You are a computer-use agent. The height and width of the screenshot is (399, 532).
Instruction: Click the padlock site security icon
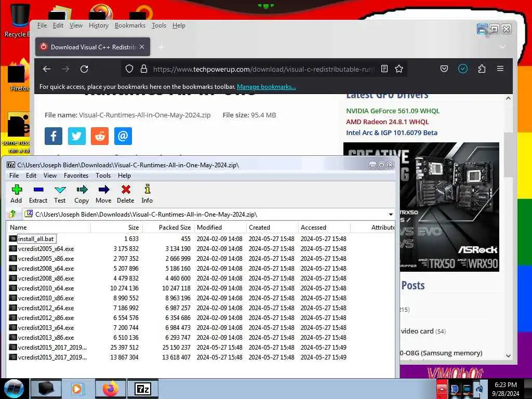(x=144, y=69)
